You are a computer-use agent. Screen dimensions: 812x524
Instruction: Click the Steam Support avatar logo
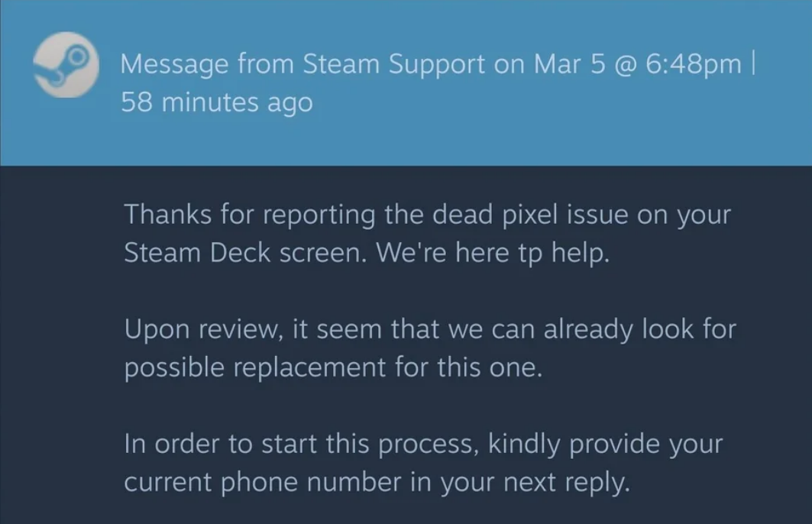point(66,65)
